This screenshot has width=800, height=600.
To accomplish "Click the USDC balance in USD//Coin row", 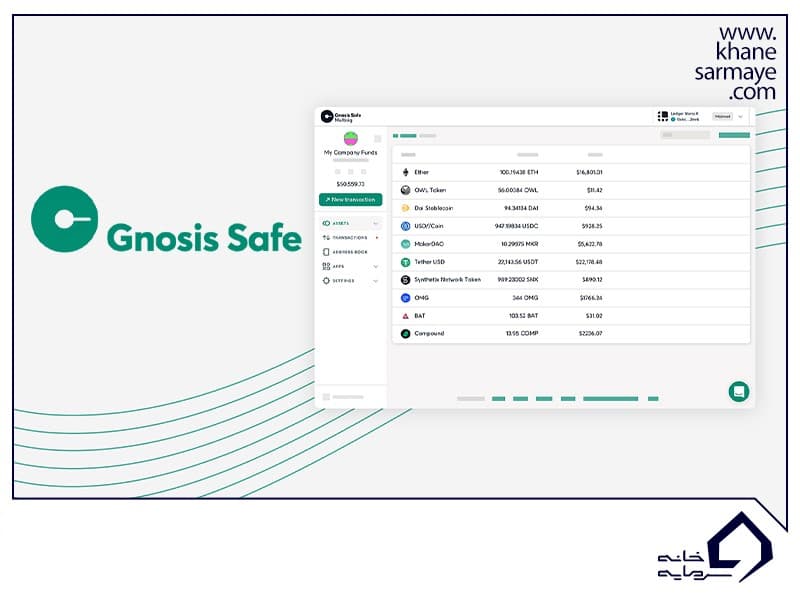I will point(516,226).
